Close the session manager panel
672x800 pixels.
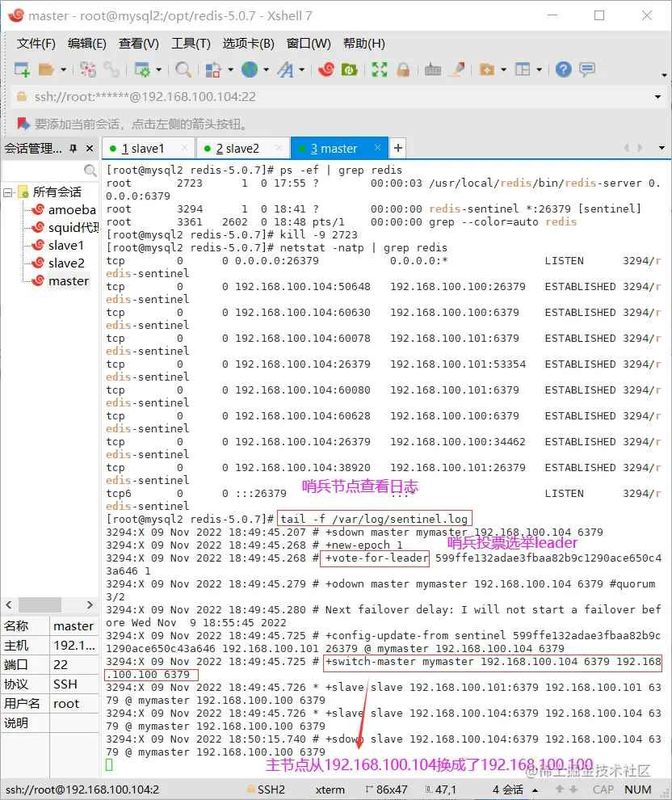(90, 149)
